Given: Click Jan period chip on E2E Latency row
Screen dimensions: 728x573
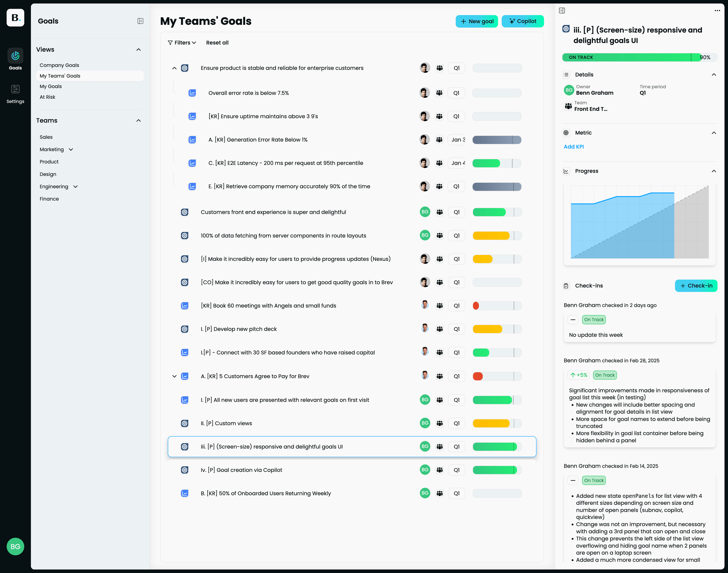Looking at the screenshot, I should click(456, 163).
